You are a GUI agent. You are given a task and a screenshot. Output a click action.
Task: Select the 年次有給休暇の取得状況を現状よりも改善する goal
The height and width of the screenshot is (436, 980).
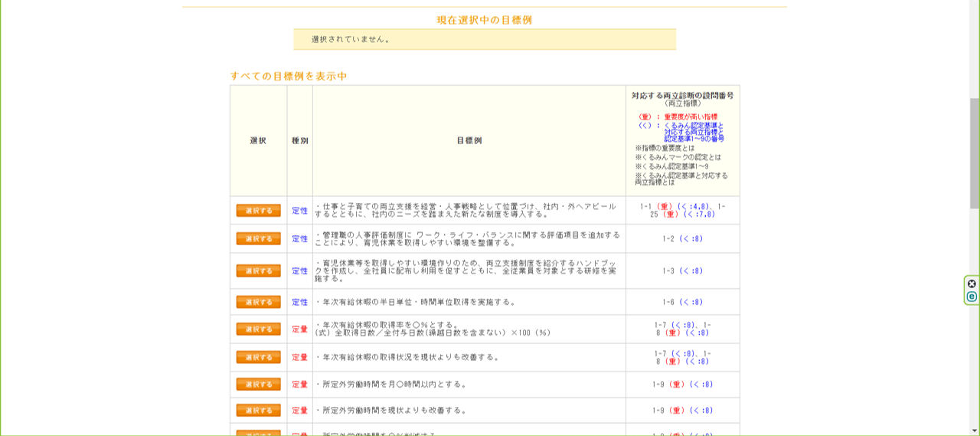[258, 357]
